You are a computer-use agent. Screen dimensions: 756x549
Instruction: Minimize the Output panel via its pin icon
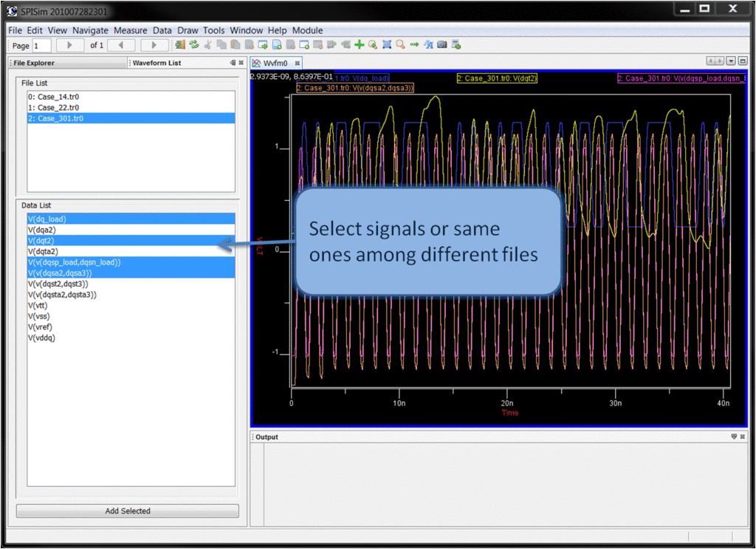pos(734,437)
